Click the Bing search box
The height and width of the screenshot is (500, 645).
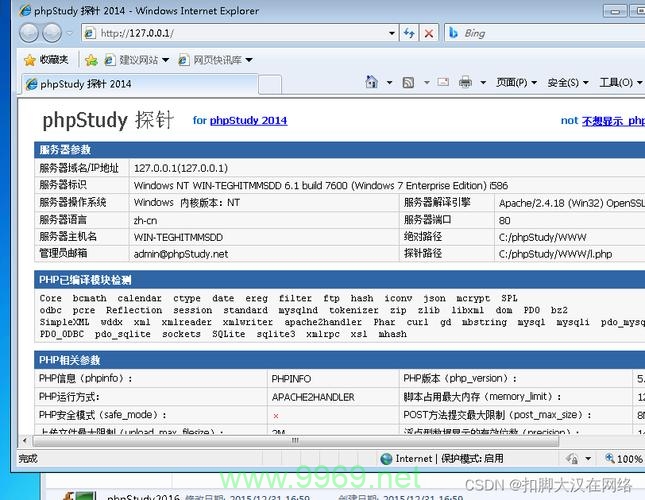click(x=546, y=33)
